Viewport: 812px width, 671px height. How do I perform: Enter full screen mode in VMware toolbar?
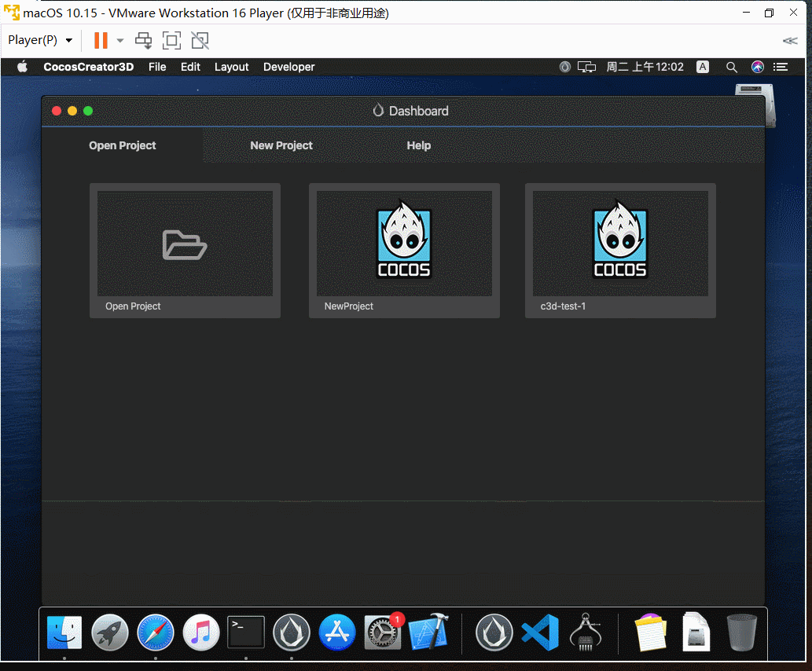(x=171, y=40)
